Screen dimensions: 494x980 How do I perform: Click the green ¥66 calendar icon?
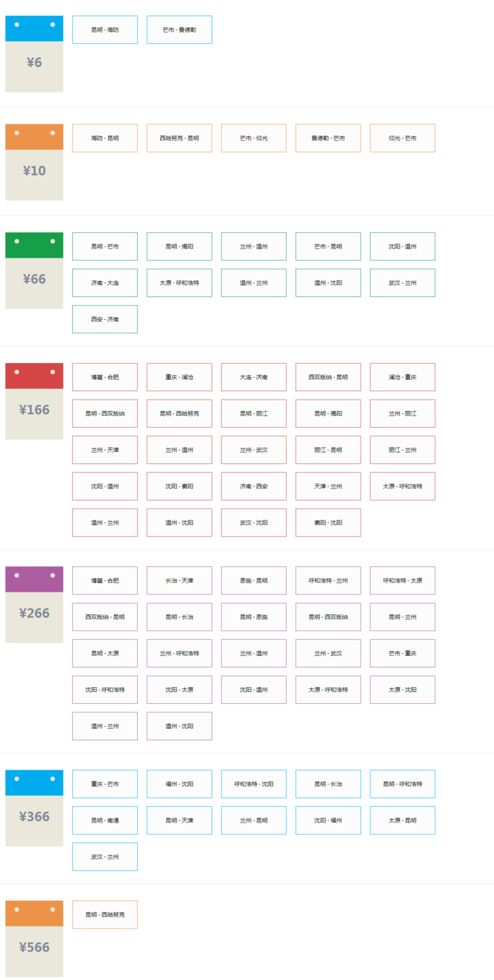(x=34, y=271)
